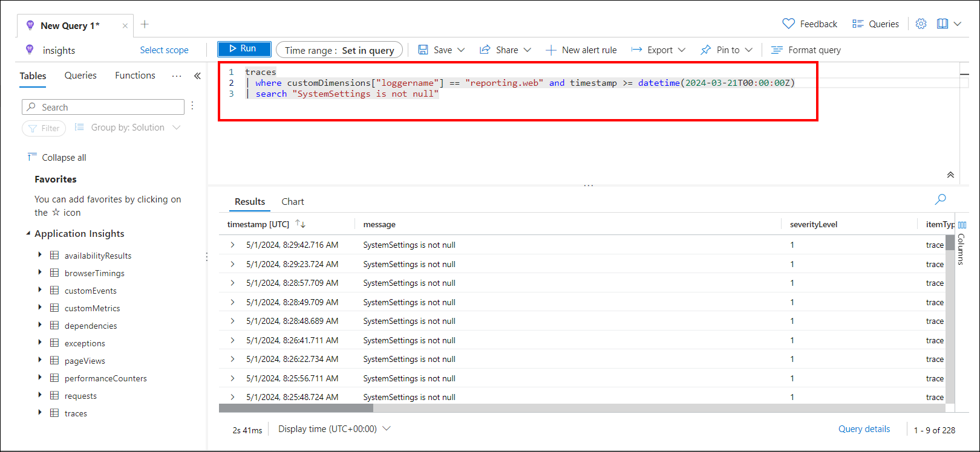Viewport: 980px width, 452px height.
Task: Expand the chevron beside the book icon
Action: tap(958, 24)
